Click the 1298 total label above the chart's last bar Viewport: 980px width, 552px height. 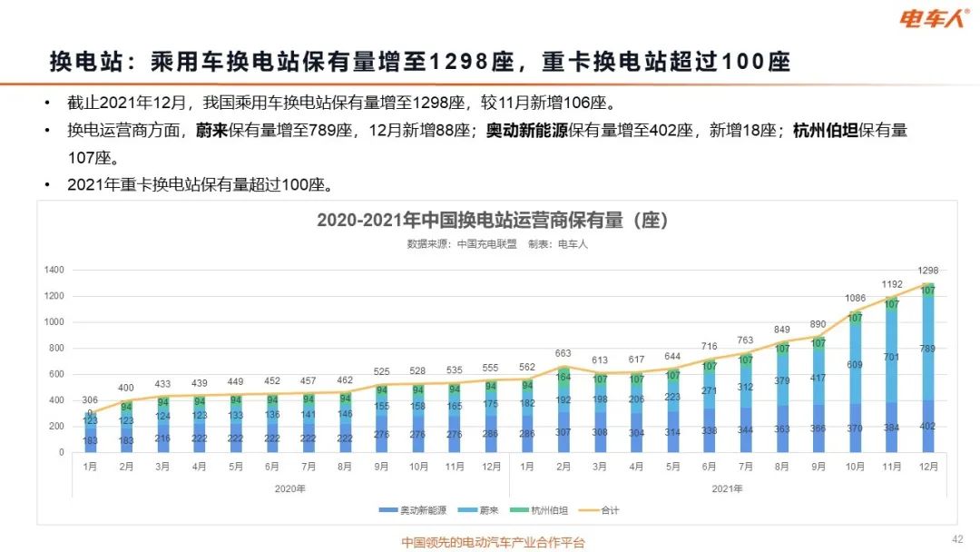click(x=928, y=271)
